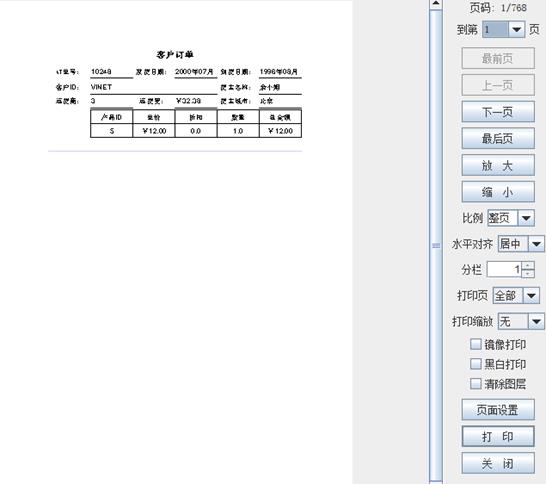Click the 打印 print button
This screenshot has height=484, width=546.
(498, 436)
